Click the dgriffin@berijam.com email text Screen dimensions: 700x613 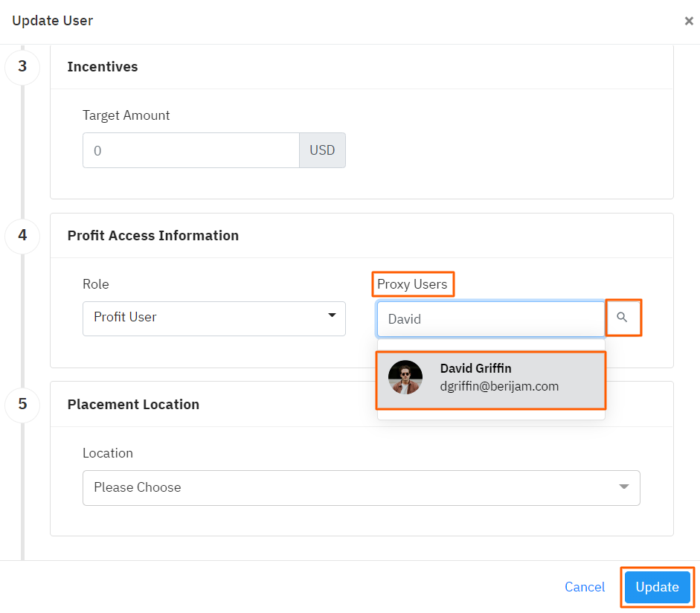(x=499, y=386)
